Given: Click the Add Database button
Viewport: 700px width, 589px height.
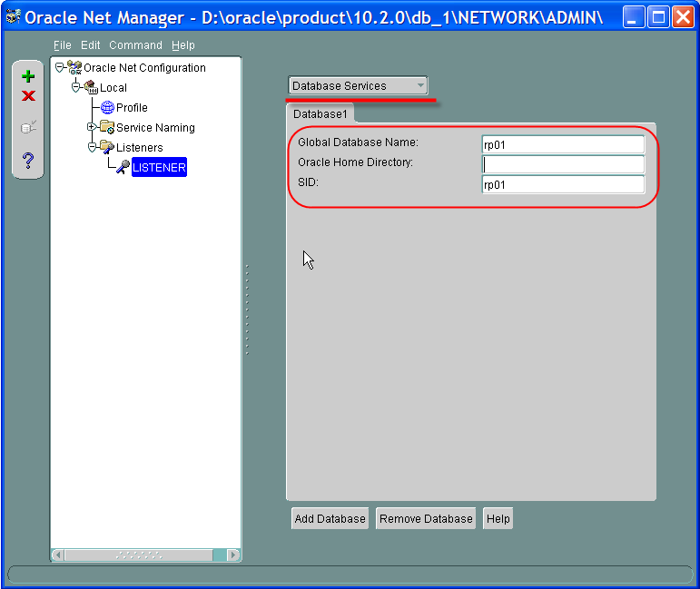Looking at the screenshot, I should click(x=330, y=518).
